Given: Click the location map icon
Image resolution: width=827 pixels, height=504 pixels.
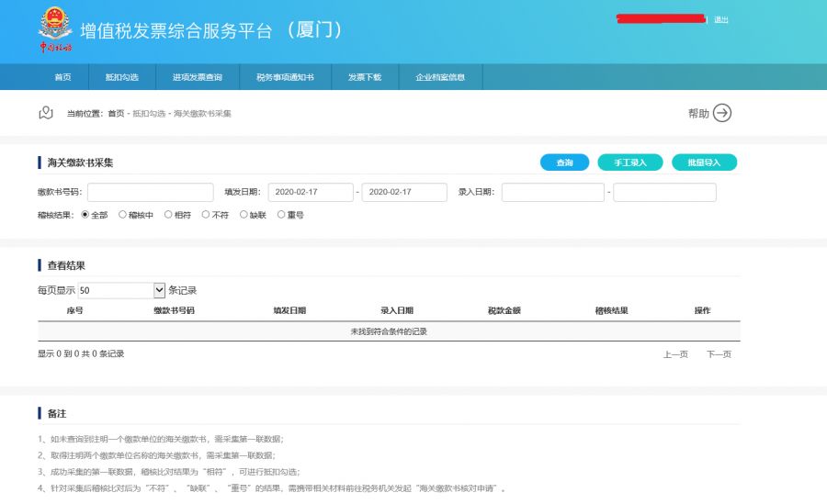Looking at the screenshot, I should click(46, 113).
